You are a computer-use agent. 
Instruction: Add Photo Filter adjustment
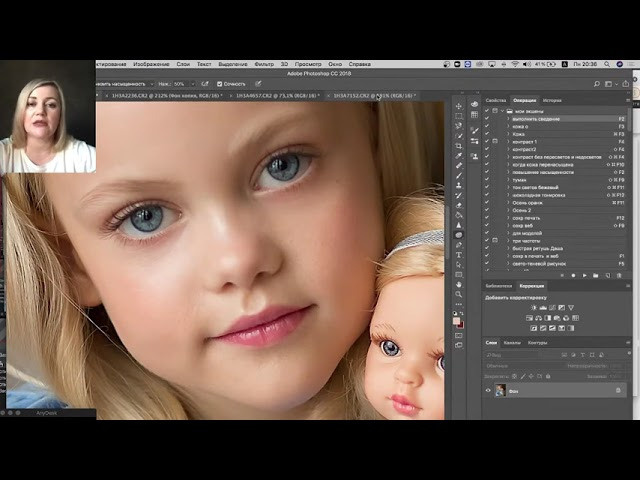pyautogui.click(x=557, y=318)
